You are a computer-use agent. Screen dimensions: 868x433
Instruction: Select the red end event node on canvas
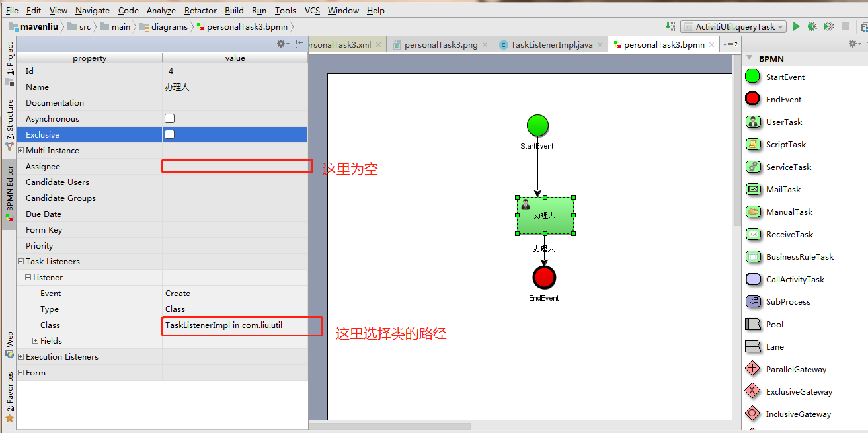pyautogui.click(x=544, y=278)
